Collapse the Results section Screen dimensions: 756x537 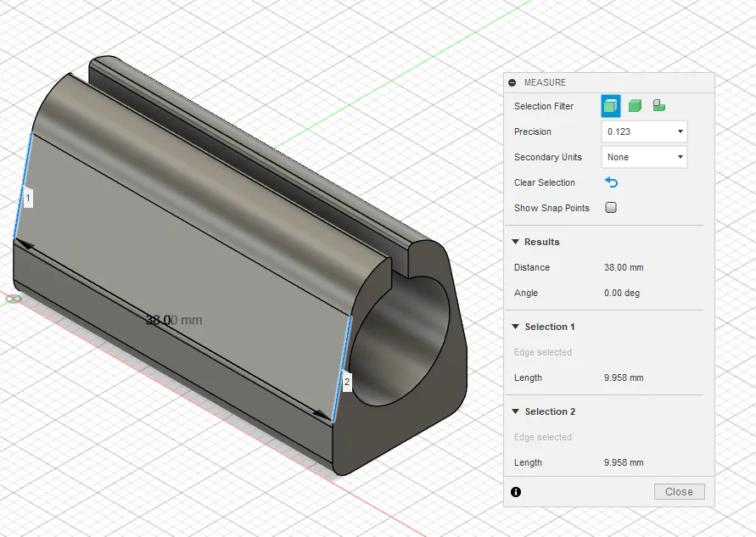point(515,242)
